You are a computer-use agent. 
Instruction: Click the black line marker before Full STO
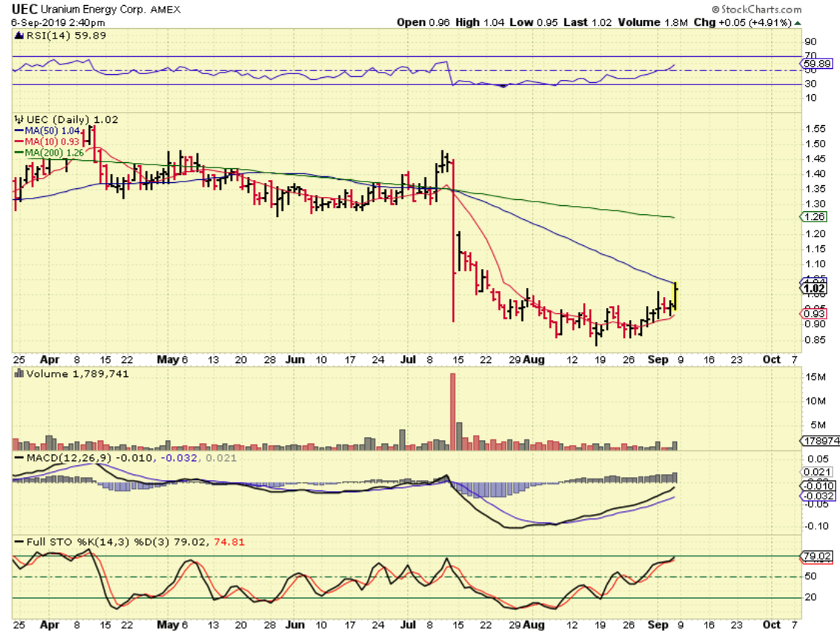click(x=19, y=542)
